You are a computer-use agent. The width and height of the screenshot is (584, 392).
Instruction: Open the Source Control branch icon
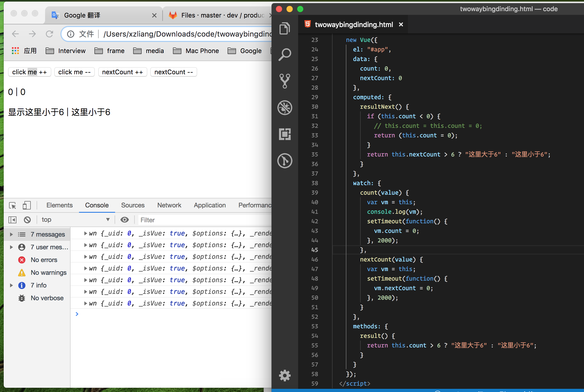click(285, 81)
